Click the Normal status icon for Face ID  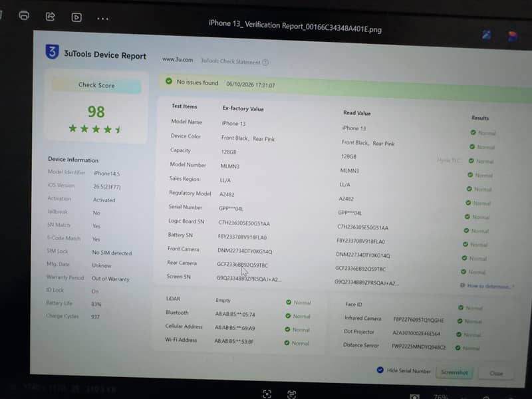point(460,307)
